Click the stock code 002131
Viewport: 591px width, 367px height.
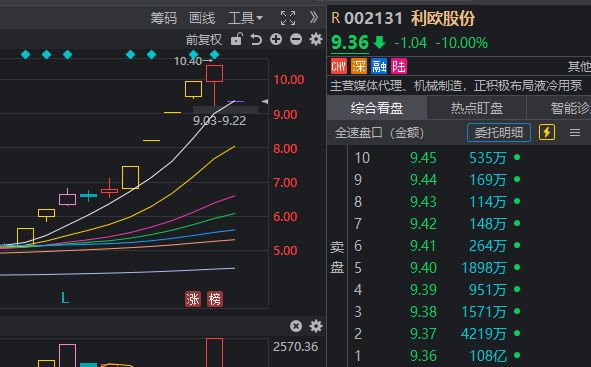pyautogui.click(x=373, y=18)
